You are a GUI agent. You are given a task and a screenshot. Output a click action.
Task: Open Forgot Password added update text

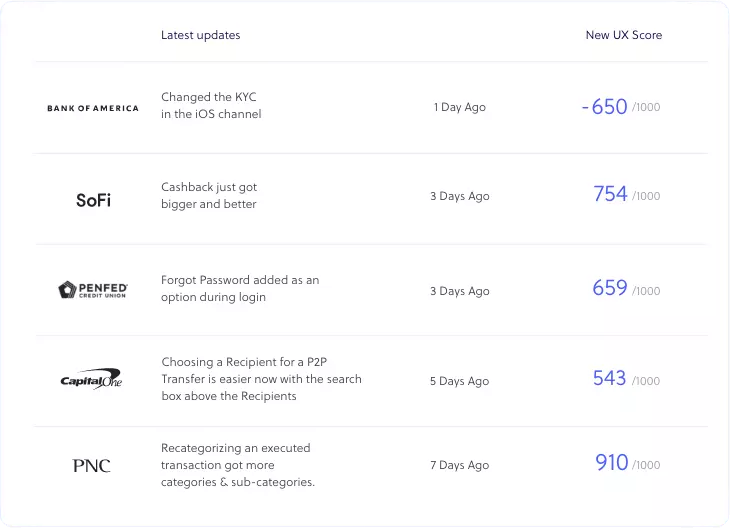(240, 288)
